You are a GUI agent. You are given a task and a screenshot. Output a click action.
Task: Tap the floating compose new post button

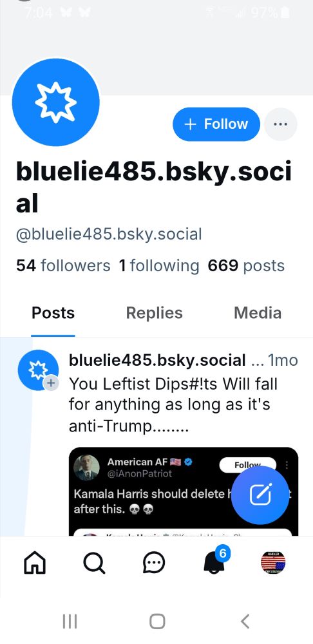(260, 495)
